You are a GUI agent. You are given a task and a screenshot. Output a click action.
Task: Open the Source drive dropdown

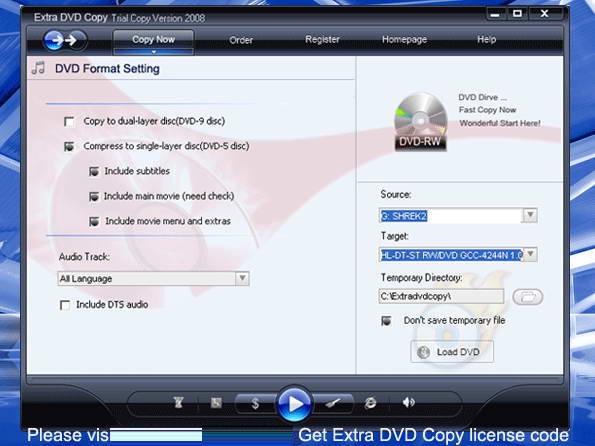pos(530,216)
